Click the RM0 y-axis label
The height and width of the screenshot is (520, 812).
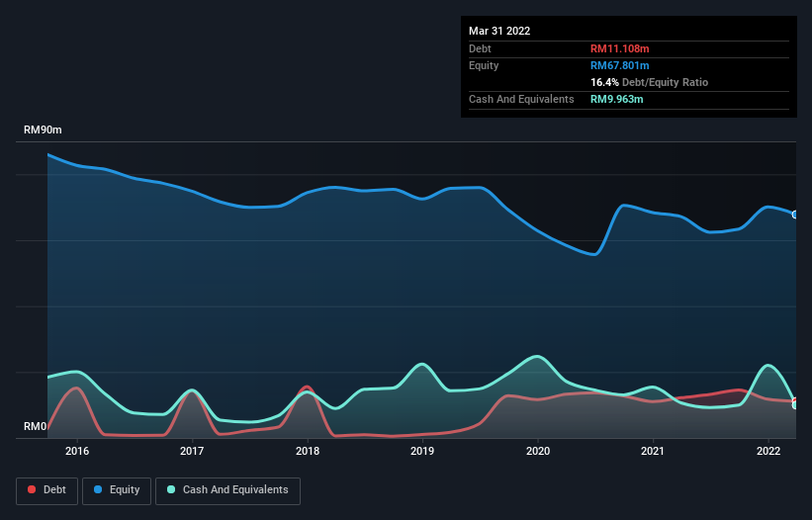[35, 427]
